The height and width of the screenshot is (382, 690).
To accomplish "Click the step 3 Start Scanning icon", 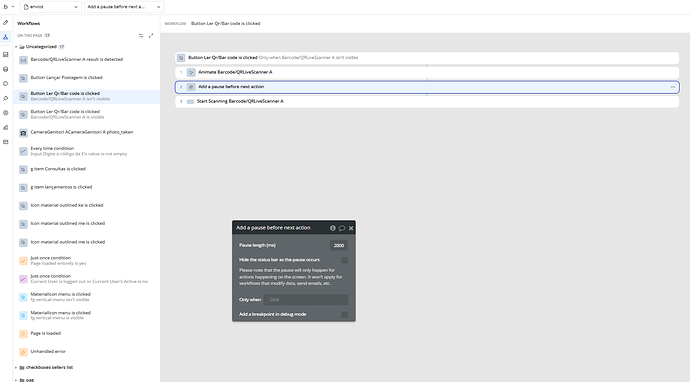I will click(x=190, y=102).
